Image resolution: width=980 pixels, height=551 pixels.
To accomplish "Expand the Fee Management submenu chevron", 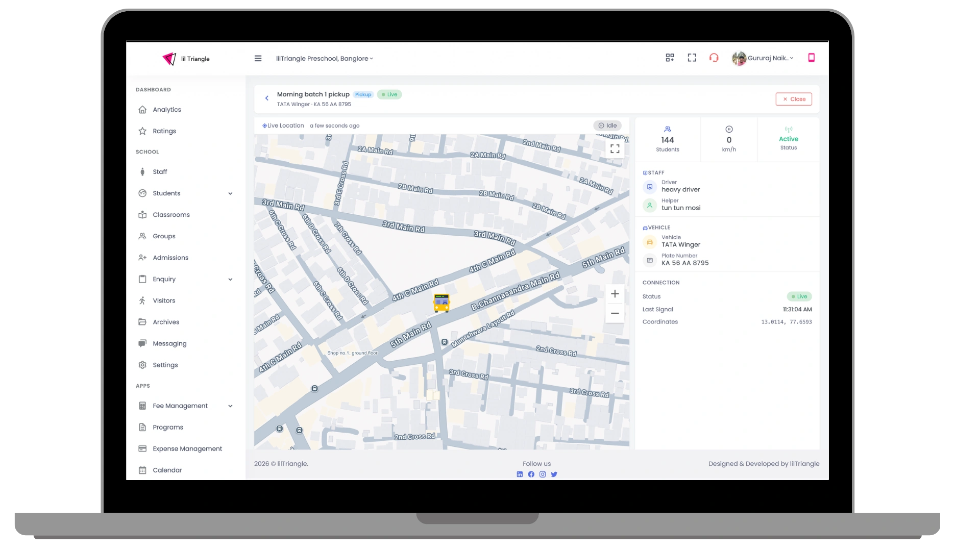I will pyautogui.click(x=230, y=406).
